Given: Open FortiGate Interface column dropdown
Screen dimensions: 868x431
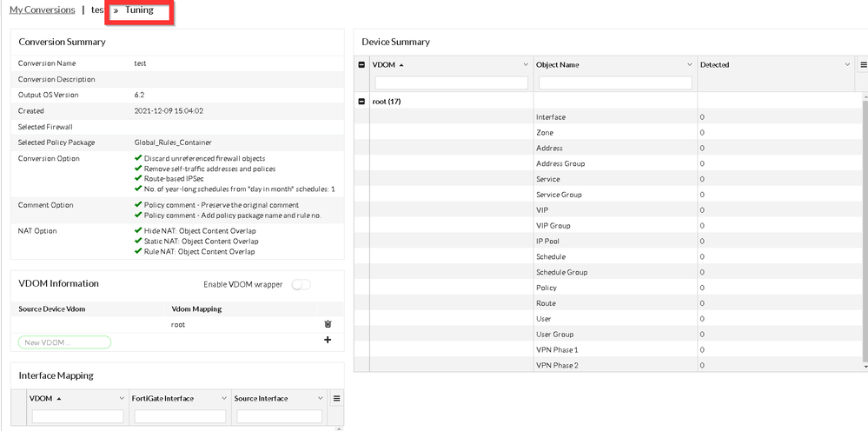Looking at the screenshot, I should click(222, 398).
